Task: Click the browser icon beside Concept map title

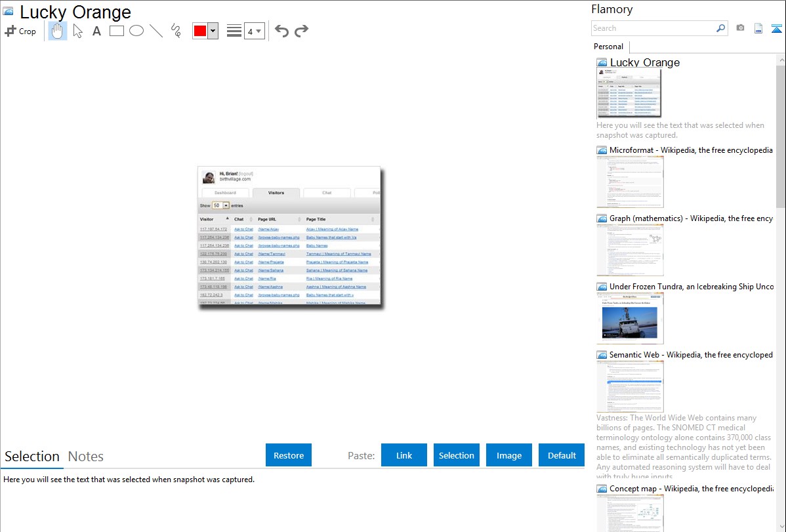Action: (602, 489)
